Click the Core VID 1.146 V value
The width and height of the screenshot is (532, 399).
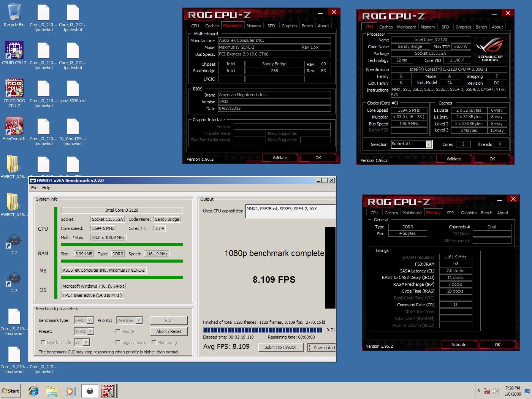click(457, 60)
